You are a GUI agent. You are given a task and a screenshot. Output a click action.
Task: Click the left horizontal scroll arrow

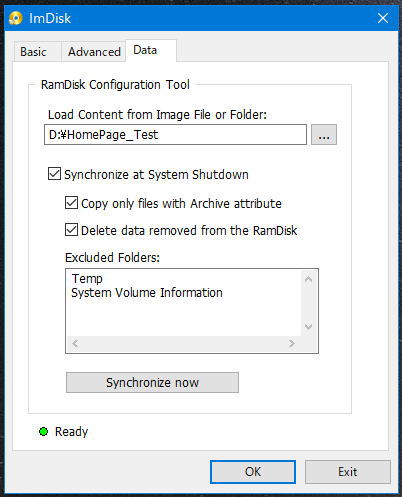coord(75,343)
